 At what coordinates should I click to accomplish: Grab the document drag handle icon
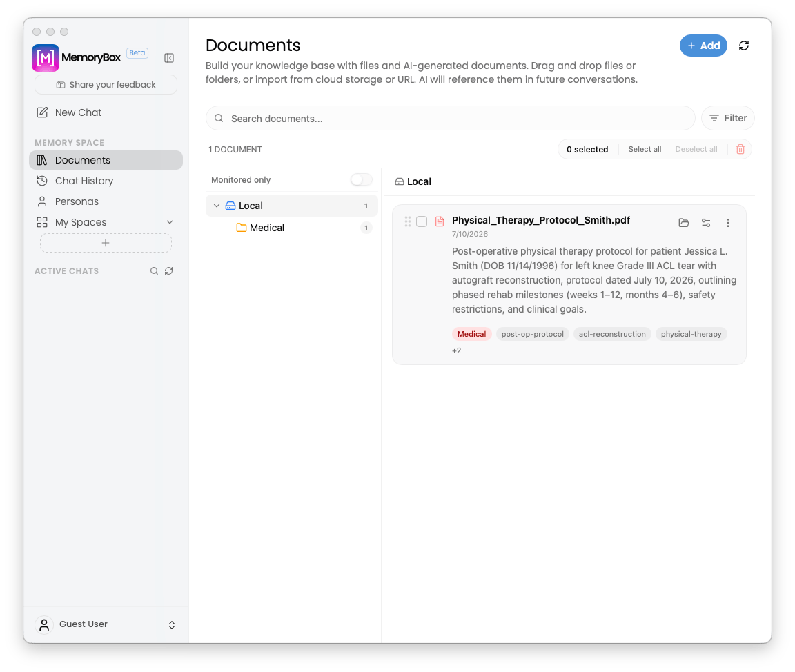pyautogui.click(x=408, y=221)
